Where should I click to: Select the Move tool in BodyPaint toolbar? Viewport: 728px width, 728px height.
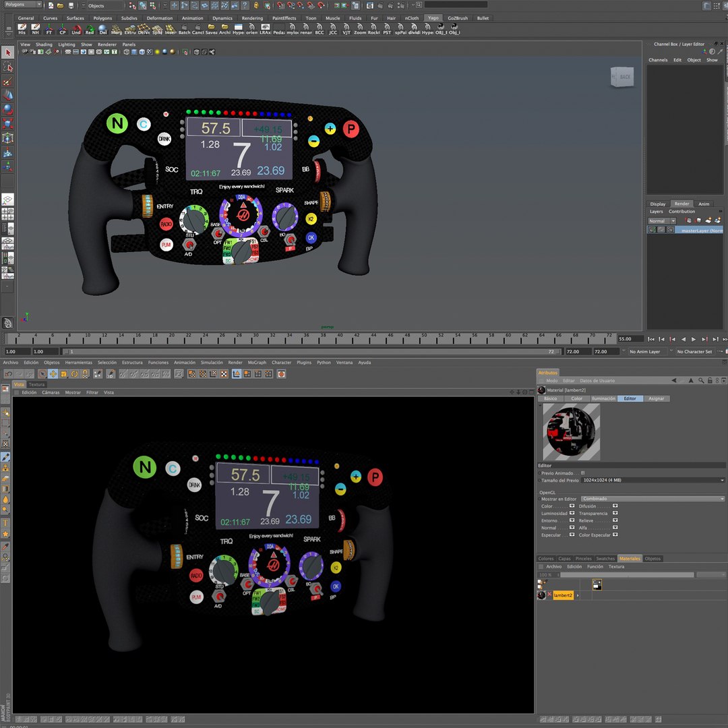(x=53, y=373)
